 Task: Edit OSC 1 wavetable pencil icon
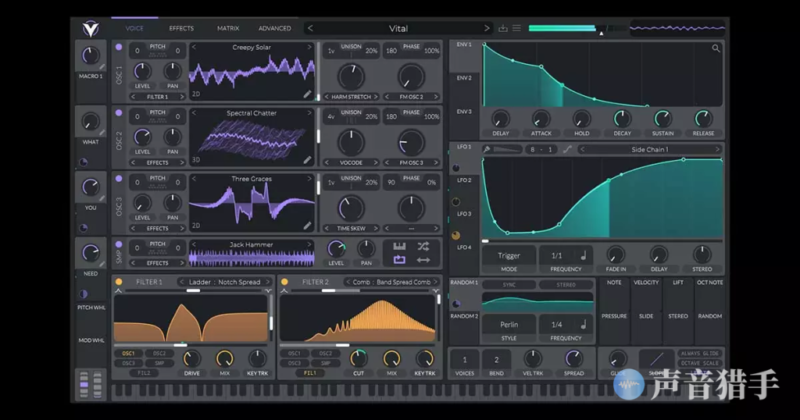click(x=307, y=94)
